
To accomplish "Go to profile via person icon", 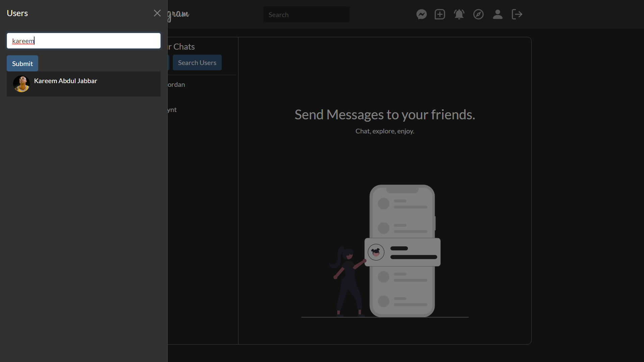I will [497, 14].
